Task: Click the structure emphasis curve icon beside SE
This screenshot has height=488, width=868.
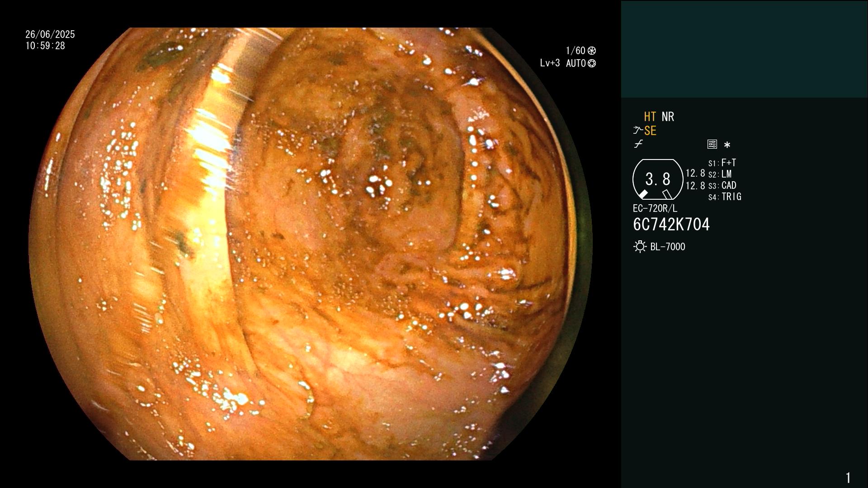Action: tap(638, 131)
